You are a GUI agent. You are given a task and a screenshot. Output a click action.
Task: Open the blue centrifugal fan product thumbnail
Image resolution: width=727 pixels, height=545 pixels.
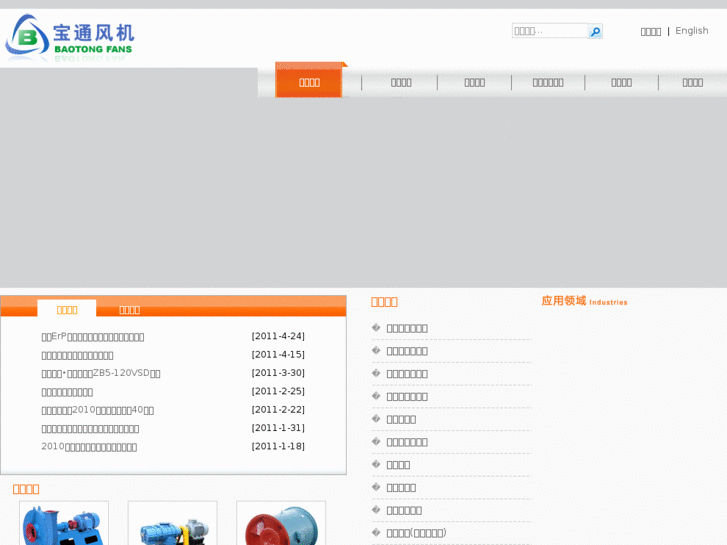[64, 523]
